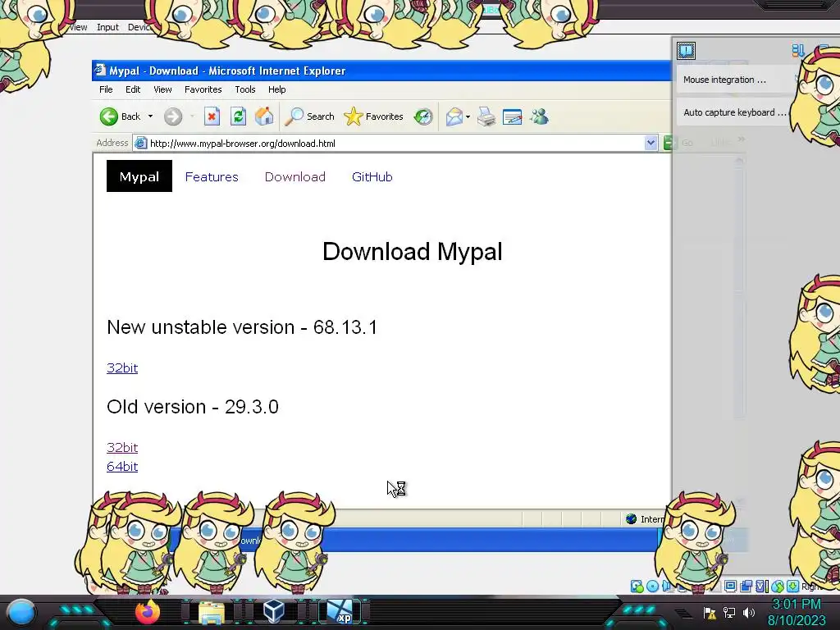Switch to the XP virtual machine taskbar item
Image resolution: width=840 pixels, height=630 pixels.
tap(340, 612)
